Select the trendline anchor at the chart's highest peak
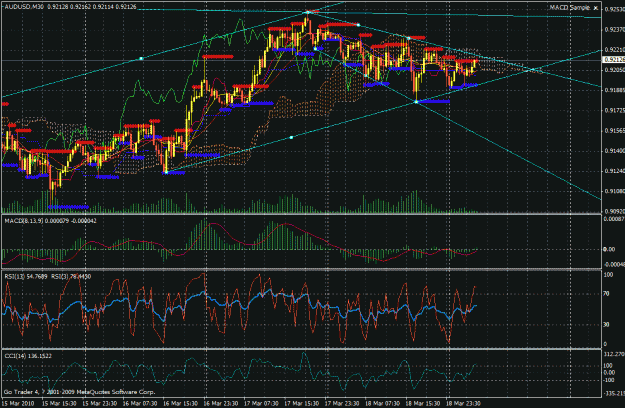This screenshot has height=408, width=625. [307, 12]
